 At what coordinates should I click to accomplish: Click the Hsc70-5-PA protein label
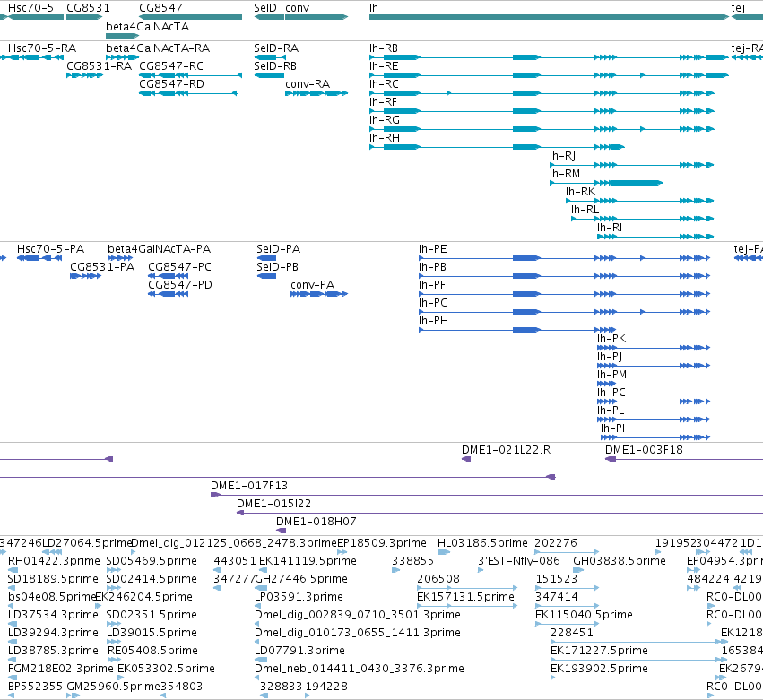(50, 249)
